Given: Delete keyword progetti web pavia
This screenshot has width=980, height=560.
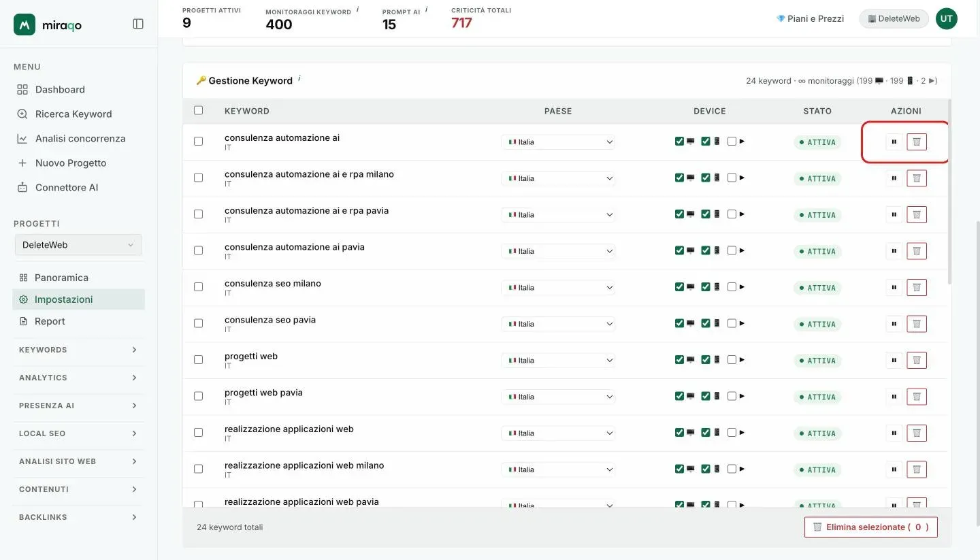Looking at the screenshot, I should (x=917, y=397).
